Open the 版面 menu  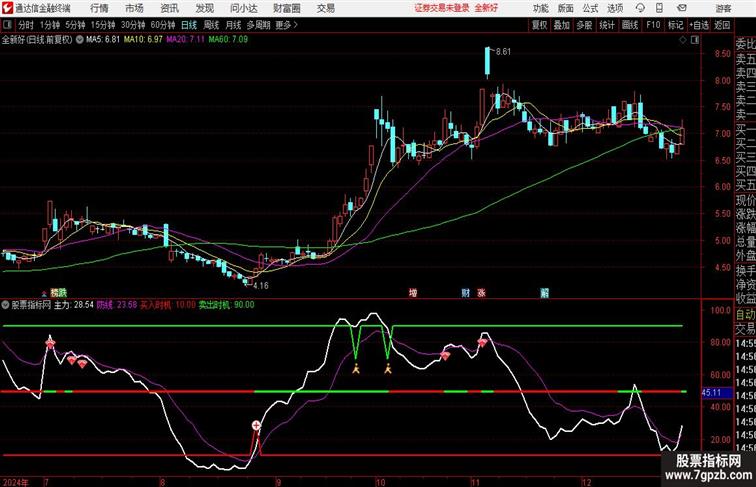pyautogui.click(x=566, y=8)
